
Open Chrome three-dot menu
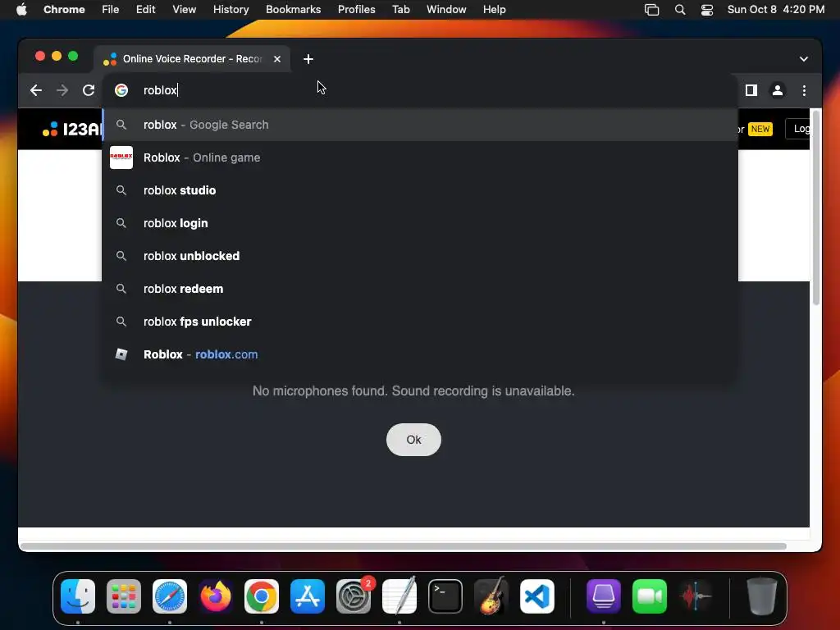[x=804, y=90]
